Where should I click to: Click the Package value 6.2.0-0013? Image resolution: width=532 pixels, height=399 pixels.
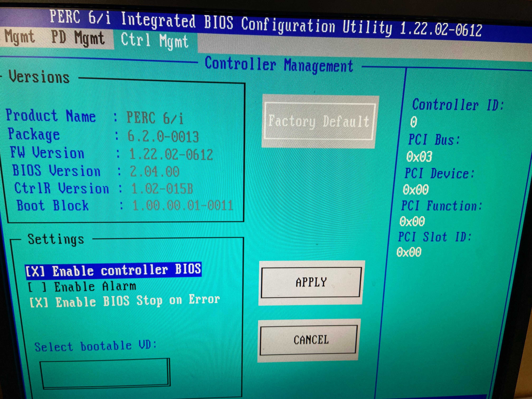[x=163, y=136]
